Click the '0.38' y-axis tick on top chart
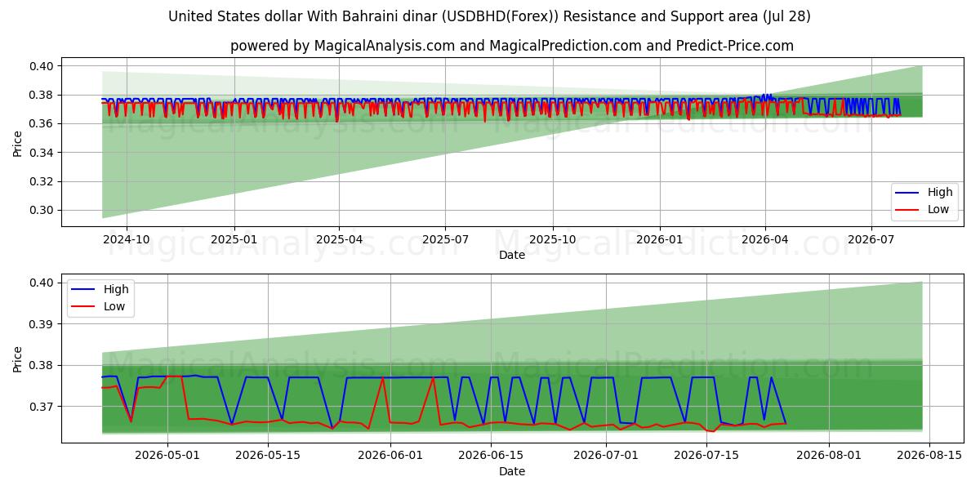The height and width of the screenshot is (490, 980). 42,95
